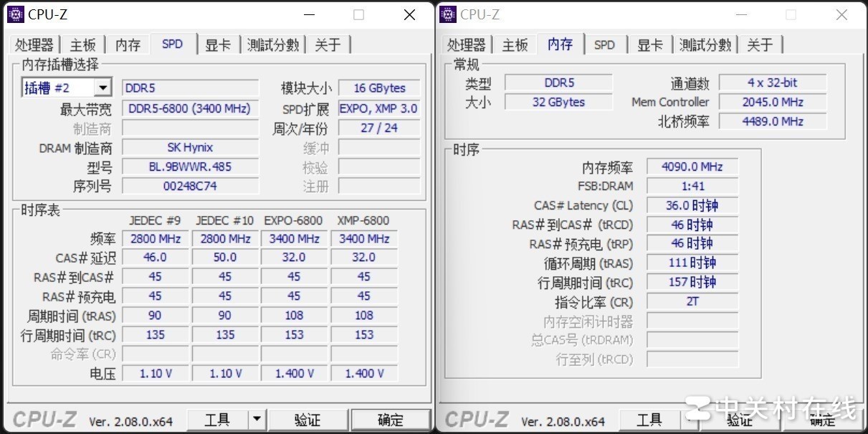Click the CPU-Z logo icon in right window title bar

[447, 14]
